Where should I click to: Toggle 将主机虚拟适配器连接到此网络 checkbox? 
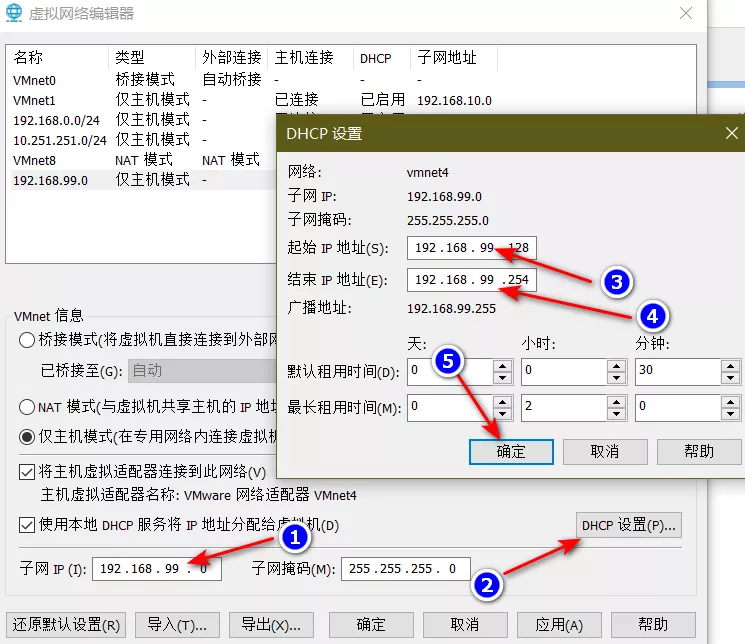27,472
